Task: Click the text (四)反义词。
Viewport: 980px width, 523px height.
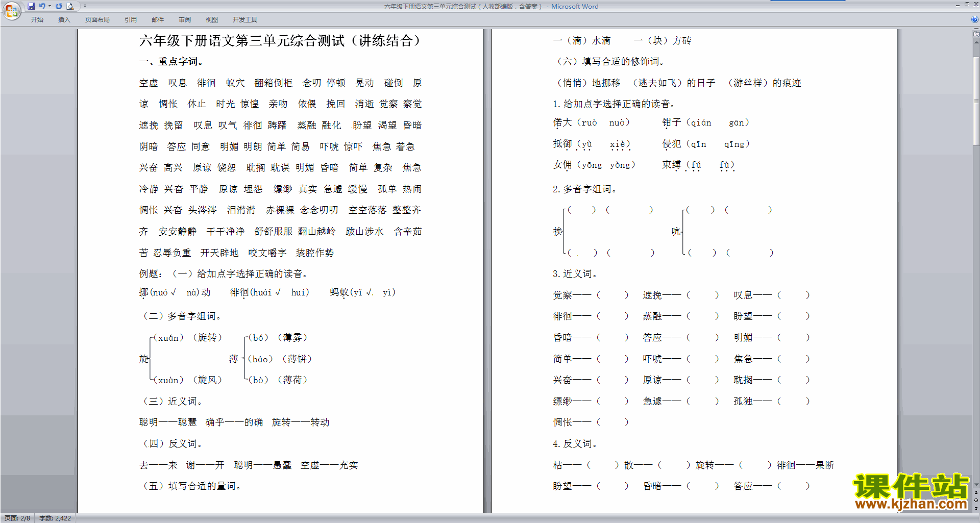Action: pos(173,444)
